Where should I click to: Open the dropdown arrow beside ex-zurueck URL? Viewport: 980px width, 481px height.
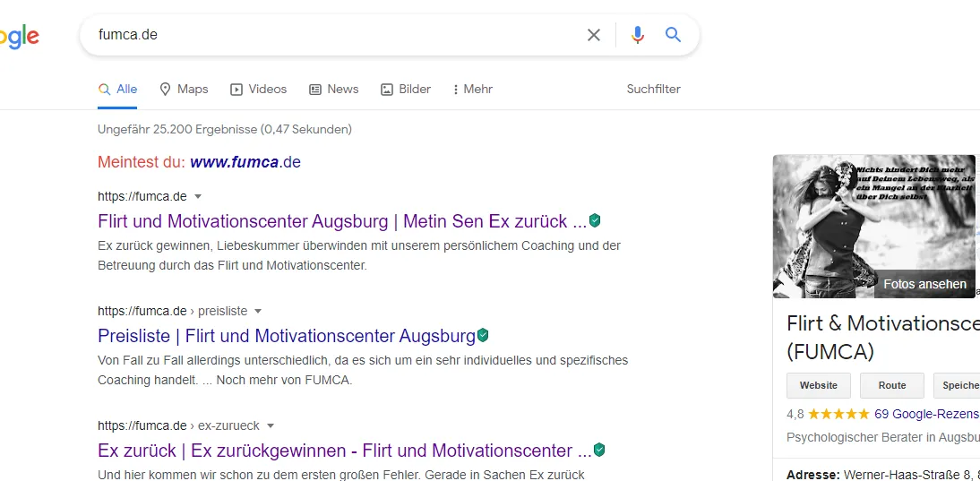tap(271, 426)
